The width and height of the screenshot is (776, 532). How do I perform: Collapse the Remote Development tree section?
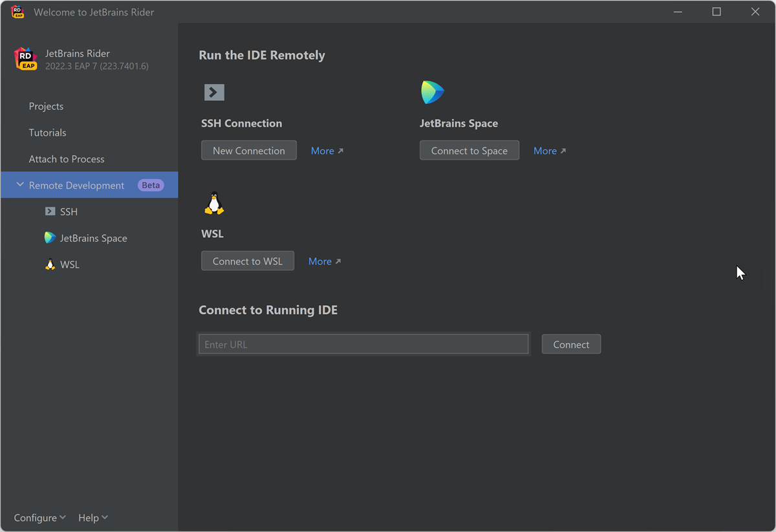[20, 185]
